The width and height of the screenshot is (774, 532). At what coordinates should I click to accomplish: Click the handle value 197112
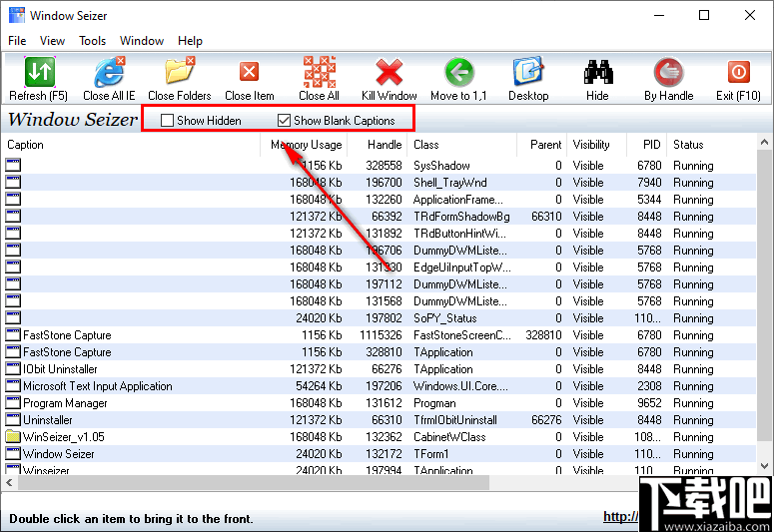point(384,283)
